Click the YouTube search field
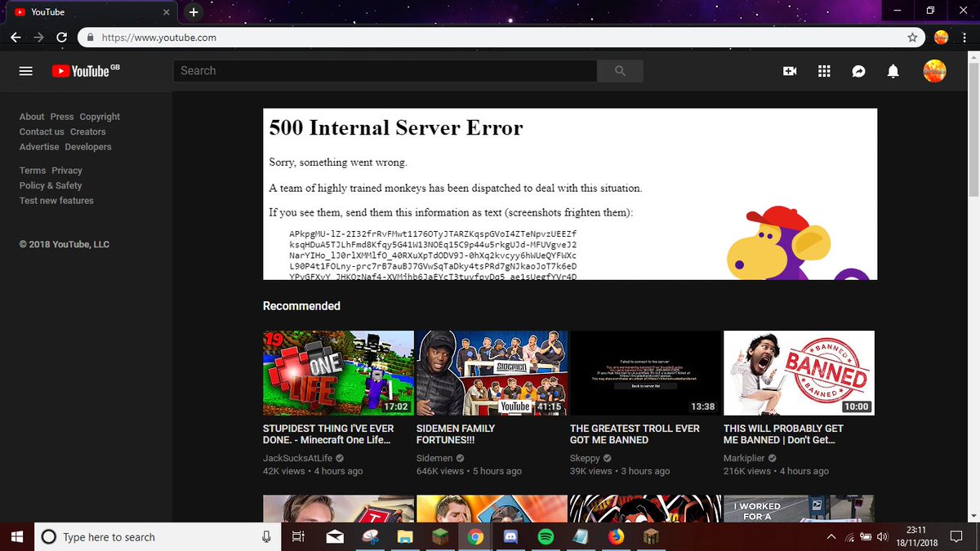The width and height of the screenshot is (980, 551). [x=385, y=71]
